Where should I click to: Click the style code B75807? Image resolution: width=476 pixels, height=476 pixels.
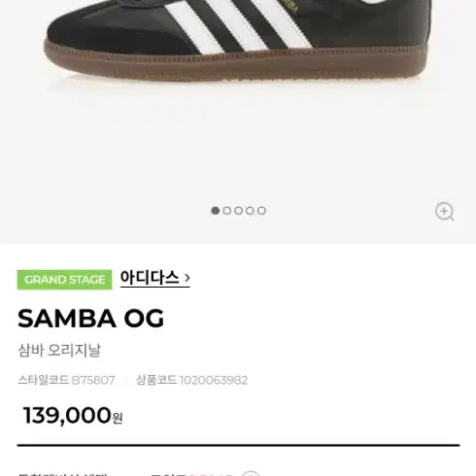tap(93, 380)
